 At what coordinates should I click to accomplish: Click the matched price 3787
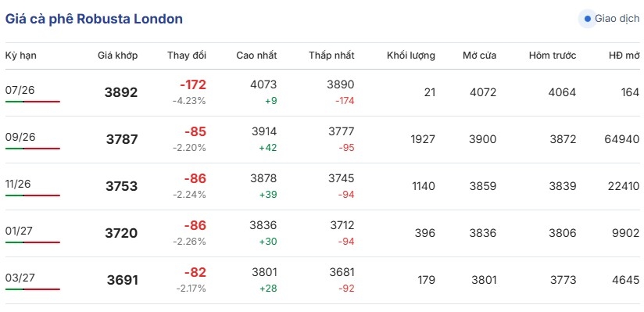[x=122, y=139]
